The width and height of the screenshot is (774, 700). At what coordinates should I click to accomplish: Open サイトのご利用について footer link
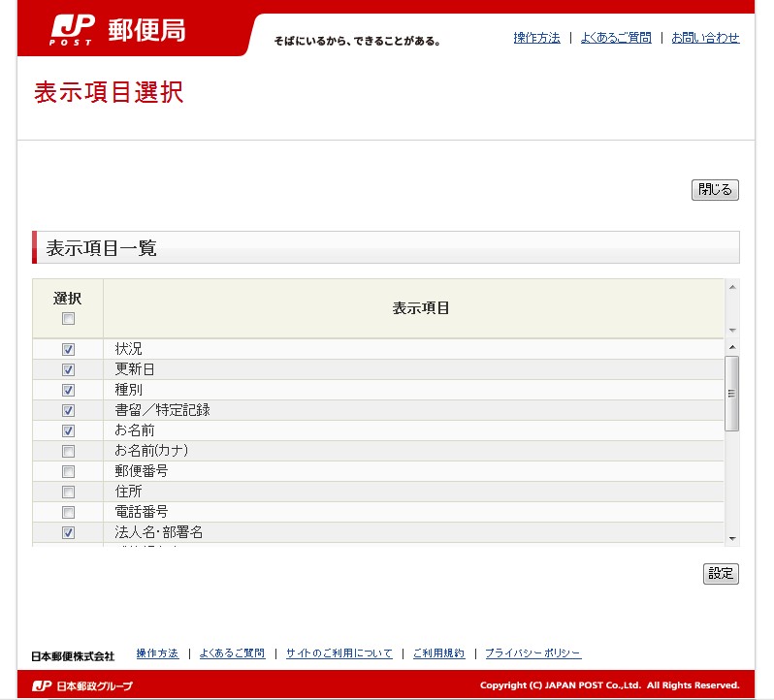pyautogui.click(x=339, y=653)
